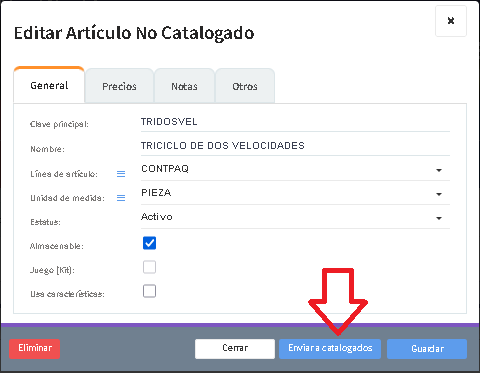This screenshot has height=373, width=480.
Task: Click the Cerrar button
Action: [235, 349]
